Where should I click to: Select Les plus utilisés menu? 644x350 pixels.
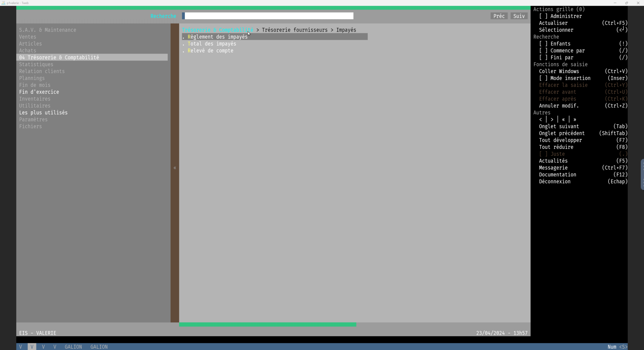point(43,113)
